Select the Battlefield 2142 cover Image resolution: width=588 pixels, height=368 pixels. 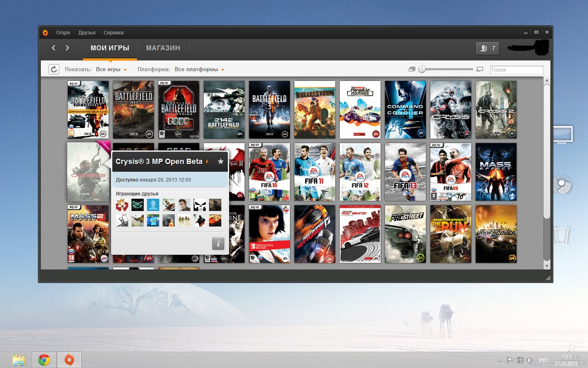click(224, 110)
